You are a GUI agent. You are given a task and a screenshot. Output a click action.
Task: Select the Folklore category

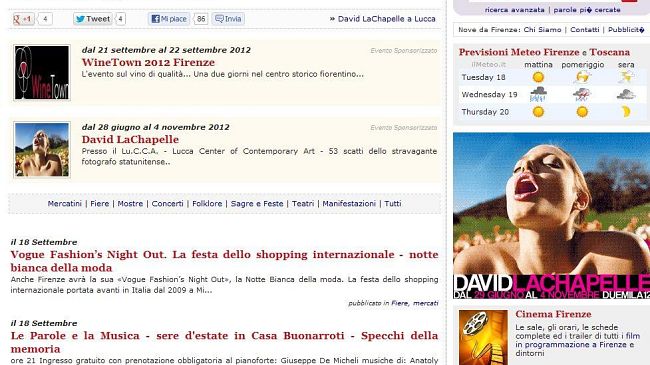207,204
